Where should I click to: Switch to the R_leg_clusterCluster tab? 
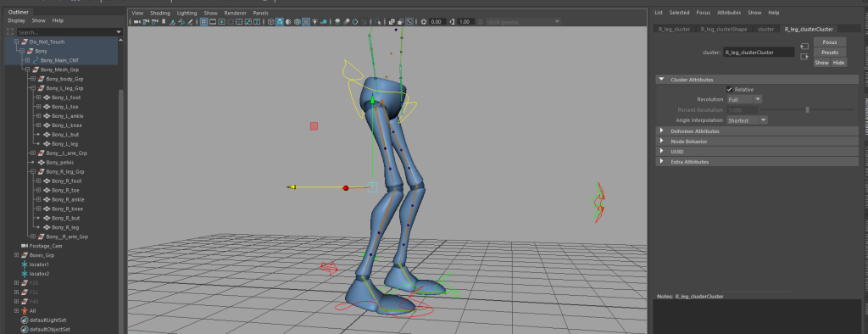click(x=808, y=29)
